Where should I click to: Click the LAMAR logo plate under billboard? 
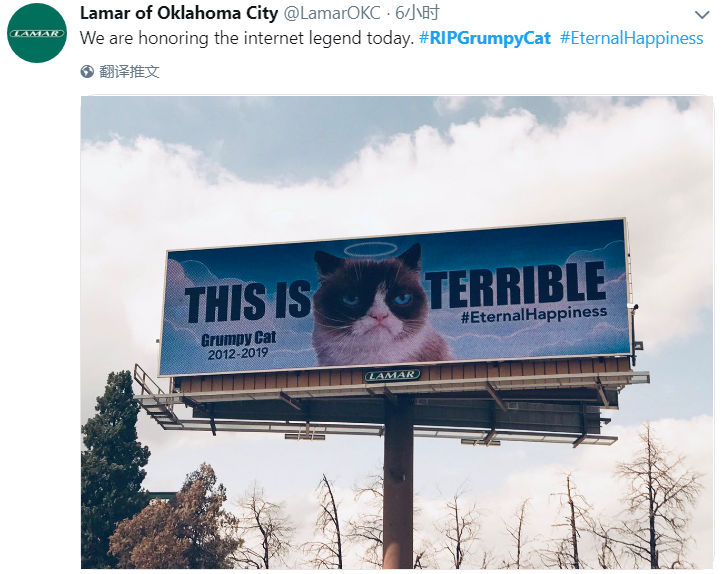point(393,375)
